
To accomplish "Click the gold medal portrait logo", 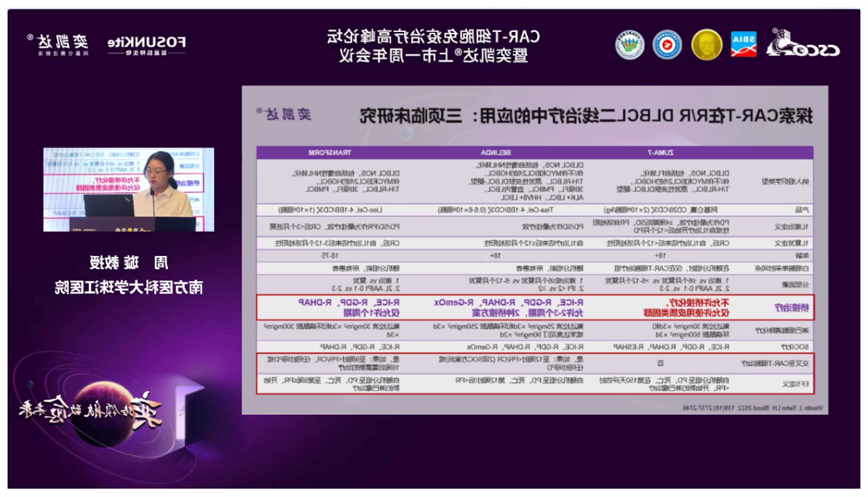I will (706, 44).
